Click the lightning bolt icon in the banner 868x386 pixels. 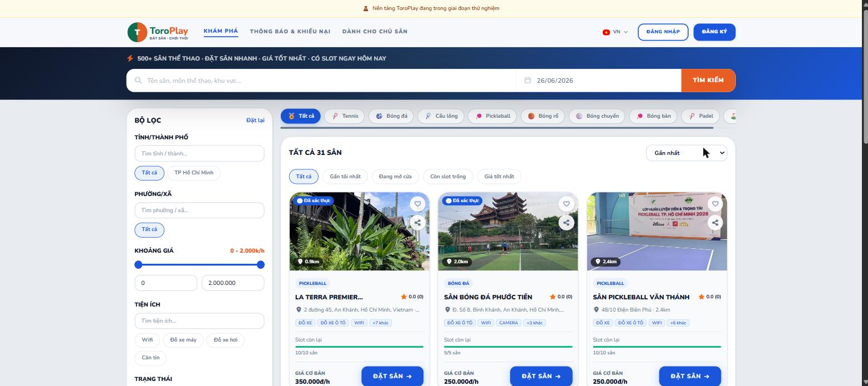coord(130,58)
